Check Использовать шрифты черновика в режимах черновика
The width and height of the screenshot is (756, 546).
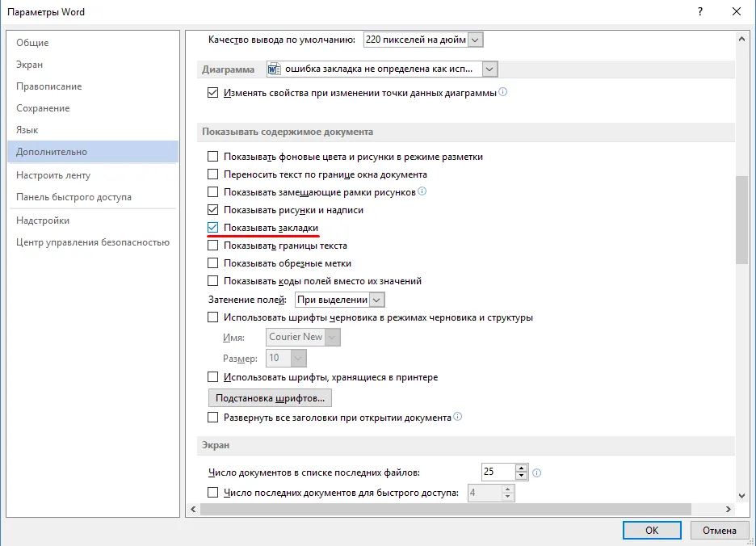212,317
